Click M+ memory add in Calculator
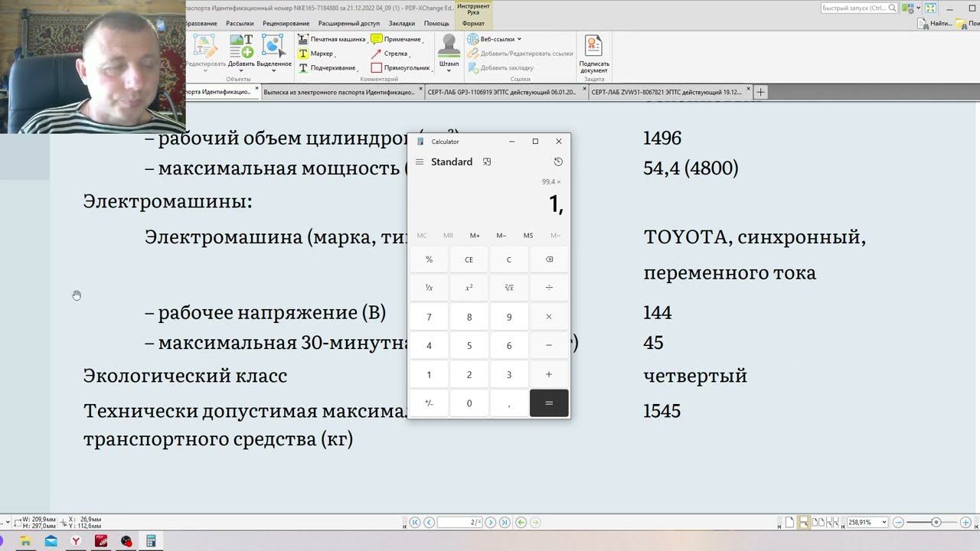Image resolution: width=980 pixels, height=551 pixels. tap(475, 236)
